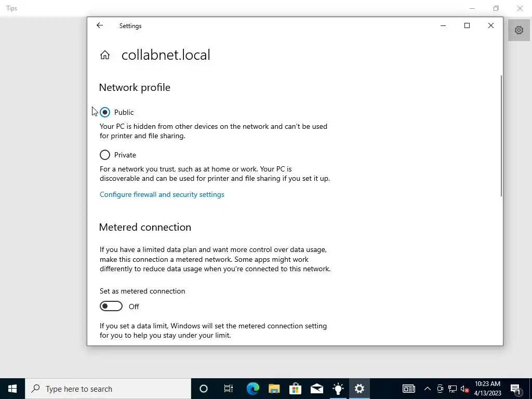
Task: Open News and interests taskbar icon
Action: click(x=409, y=389)
